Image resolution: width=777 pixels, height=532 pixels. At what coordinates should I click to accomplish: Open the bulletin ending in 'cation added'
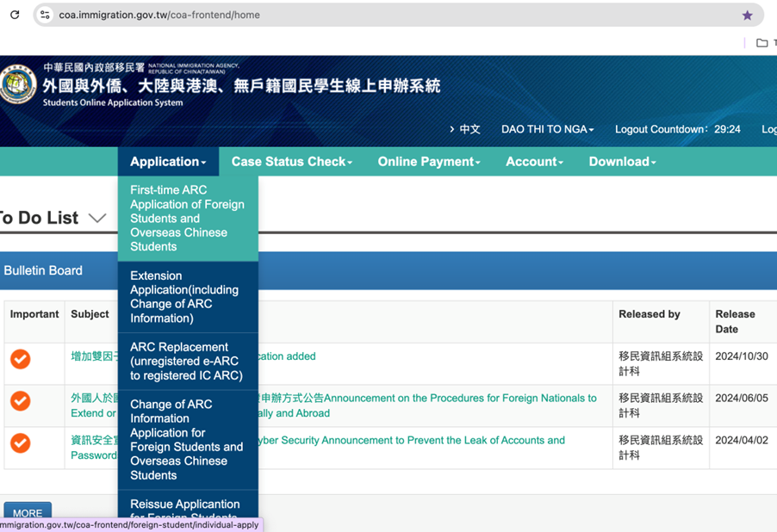coord(287,356)
